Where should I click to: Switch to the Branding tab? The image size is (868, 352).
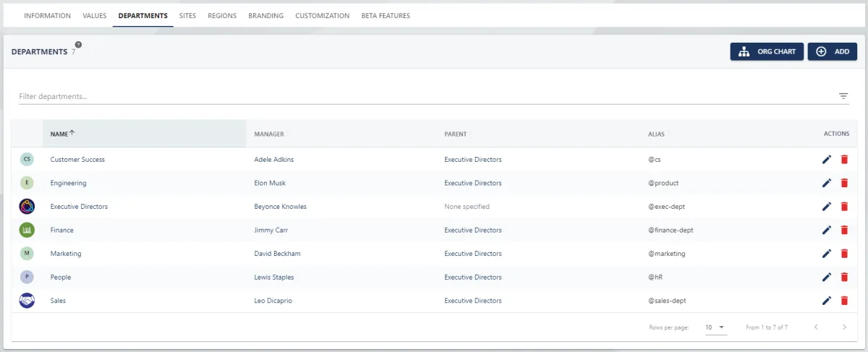coord(266,15)
